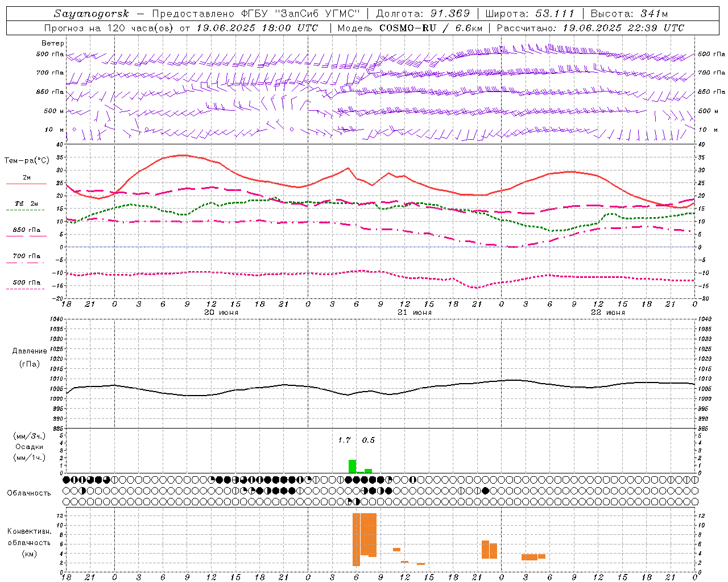Click the '1.7' precipitation amount value
Image resolution: width=728 pixels, height=582 pixels.
(x=344, y=440)
